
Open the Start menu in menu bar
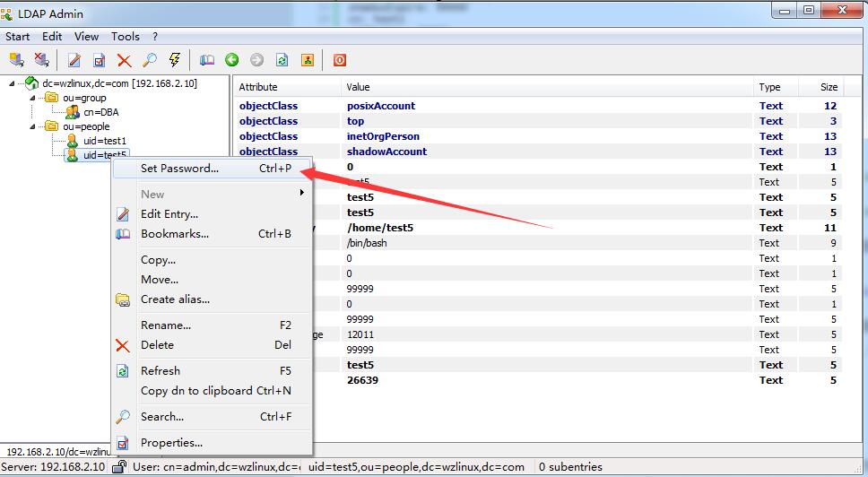tap(17, 37)
